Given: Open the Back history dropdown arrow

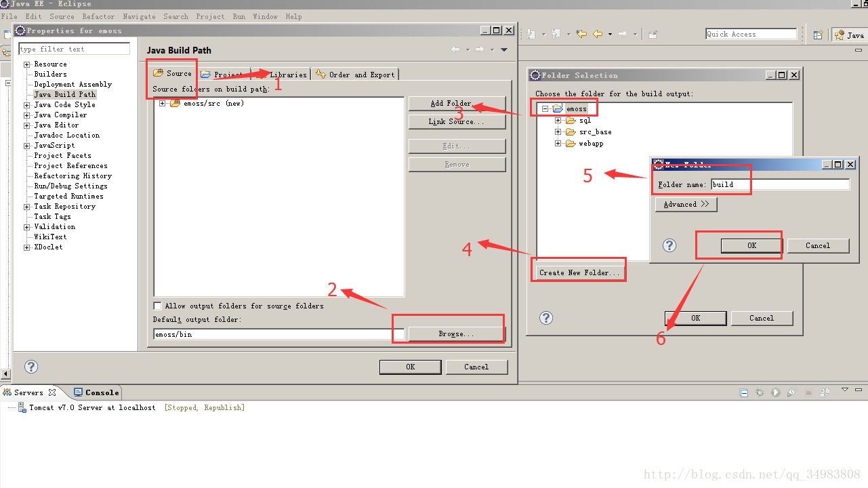Looking at the screenshot, I should tap(610, 34).
